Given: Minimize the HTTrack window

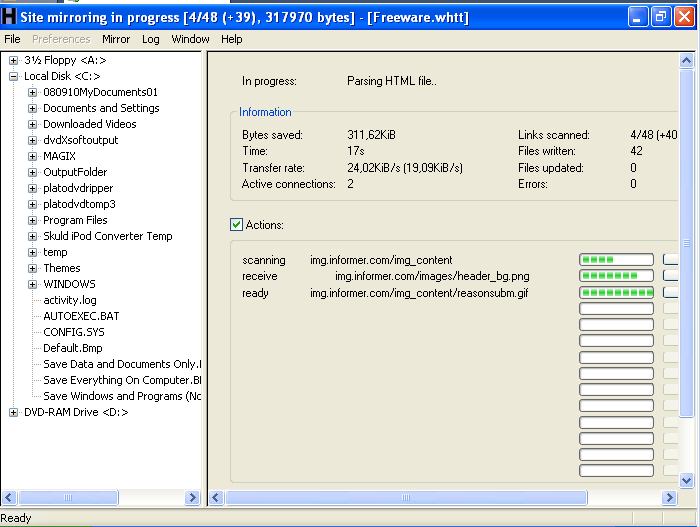Looking at the screenshot, I should [638, 17].
